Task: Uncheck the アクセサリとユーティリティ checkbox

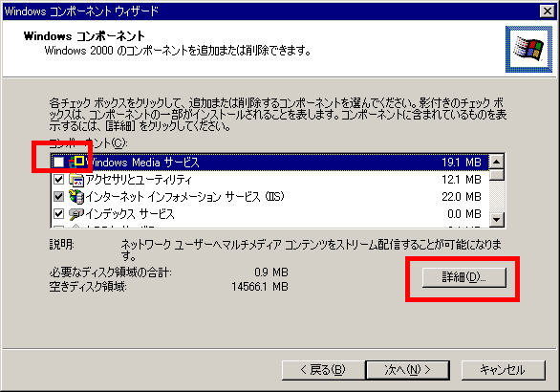Action: [x=58, y=180]
